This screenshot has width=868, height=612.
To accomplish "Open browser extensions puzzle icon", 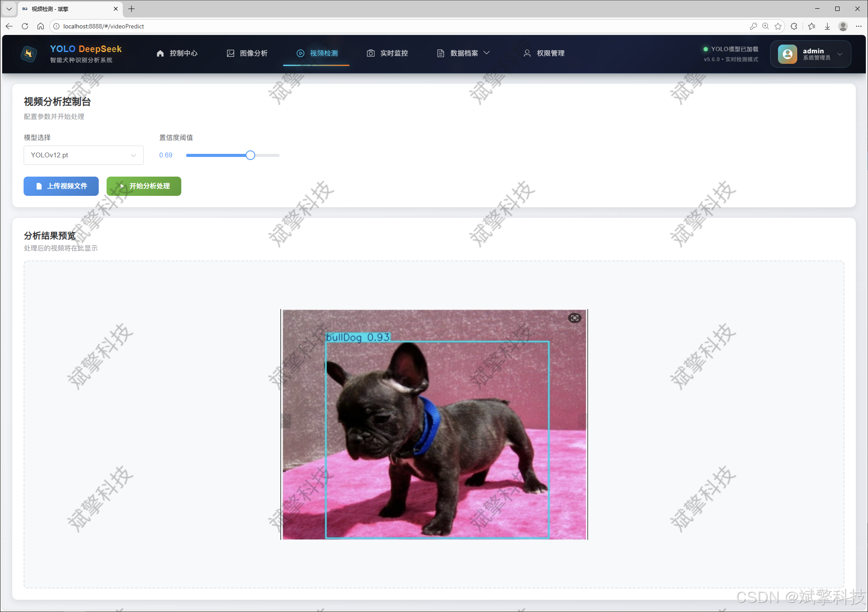I will [x=794, y=26].
